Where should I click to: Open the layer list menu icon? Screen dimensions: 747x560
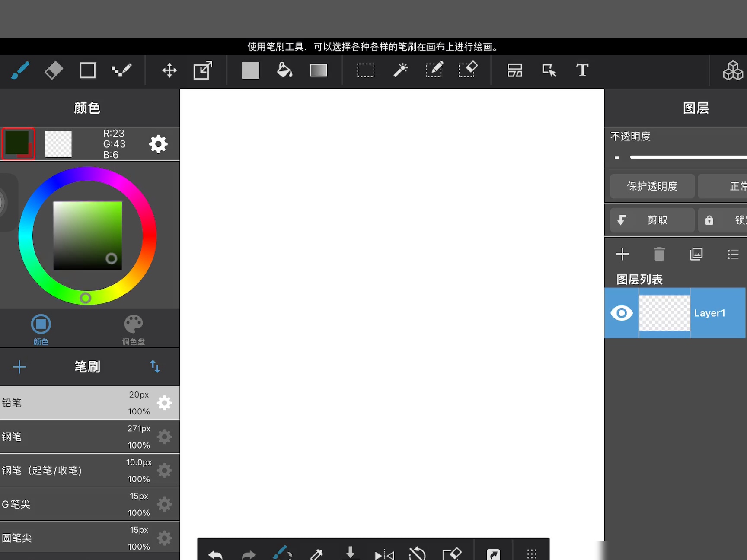733,254
